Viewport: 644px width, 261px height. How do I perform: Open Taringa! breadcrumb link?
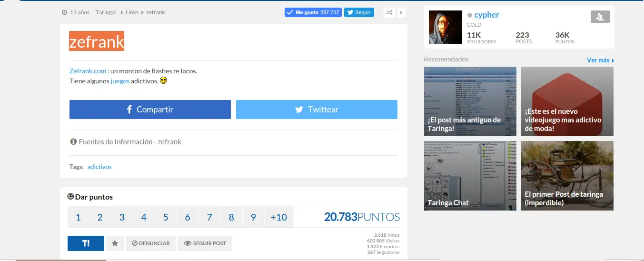(x=106, y=12)
